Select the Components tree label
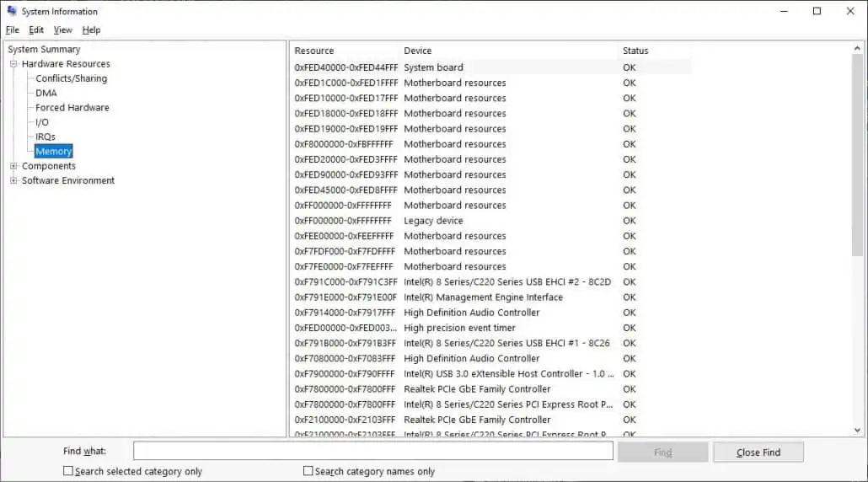The image size is (868, 482). [49, 166]
